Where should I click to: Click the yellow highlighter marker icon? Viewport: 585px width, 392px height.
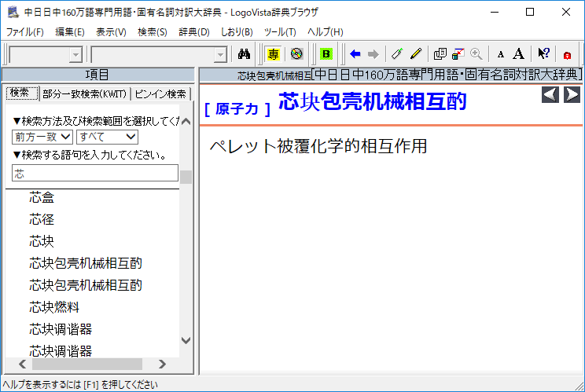click(x=416, y=54)
